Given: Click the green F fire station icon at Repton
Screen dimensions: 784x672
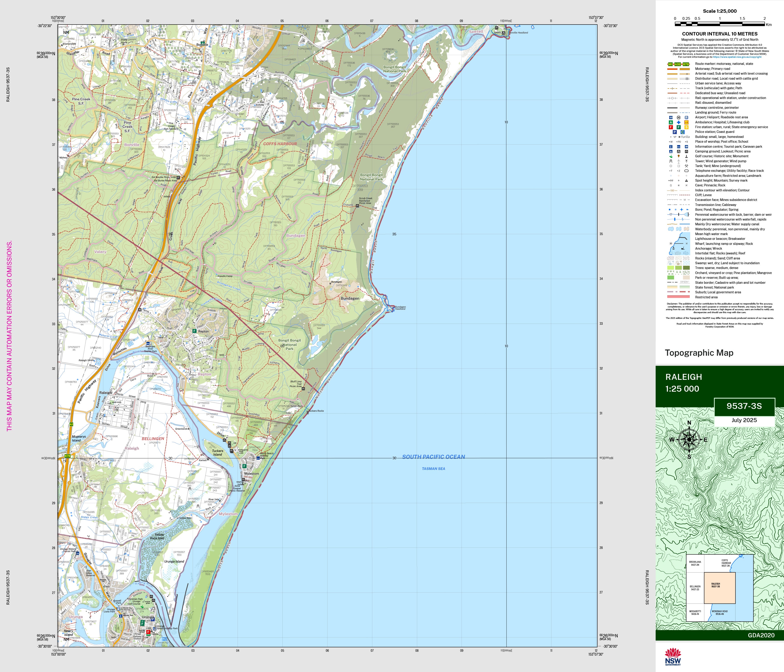Looking at the screenshot, I should click(195, 331).
